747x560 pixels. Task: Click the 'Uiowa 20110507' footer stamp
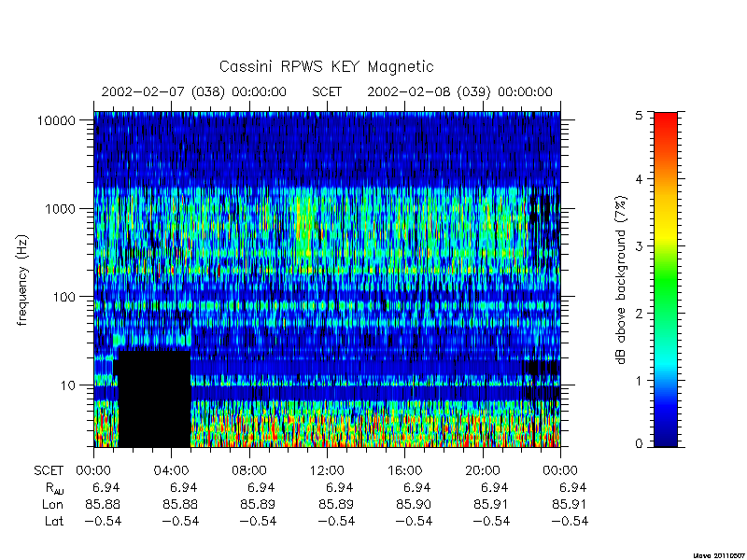pyautogui.click(x=720, y=555)
